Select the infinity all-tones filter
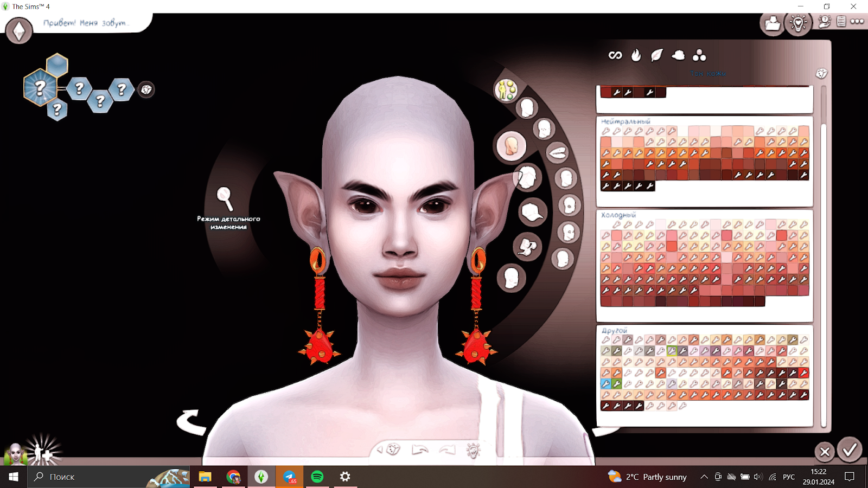Viewport: 868px width, 488px height. 615,55
